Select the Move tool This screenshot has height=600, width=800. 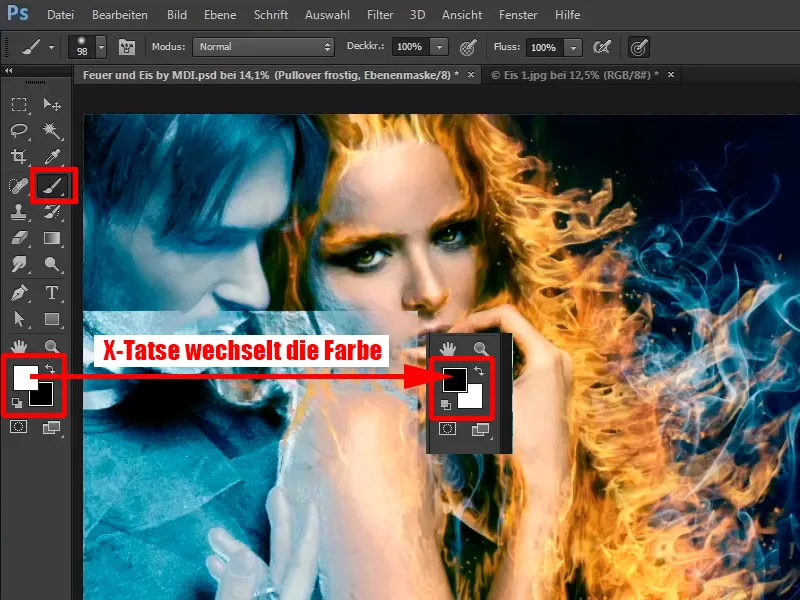(52, 105)
